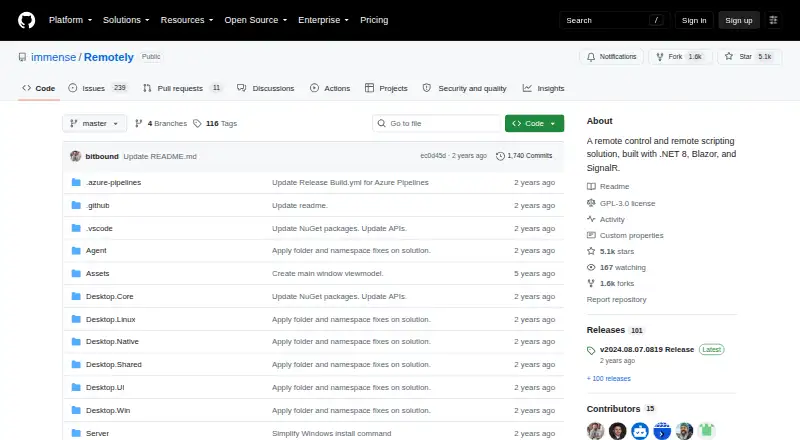The width and height of the screenshot is (800, 440).
Task: Open the v2024.08.07.0819 Release link
Action: (647, 350)
